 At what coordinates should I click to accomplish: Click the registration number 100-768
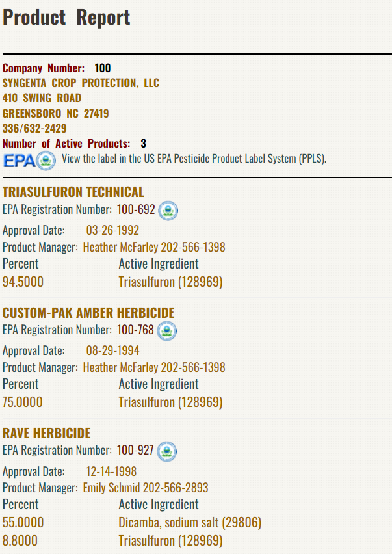[x=135, y=330]
